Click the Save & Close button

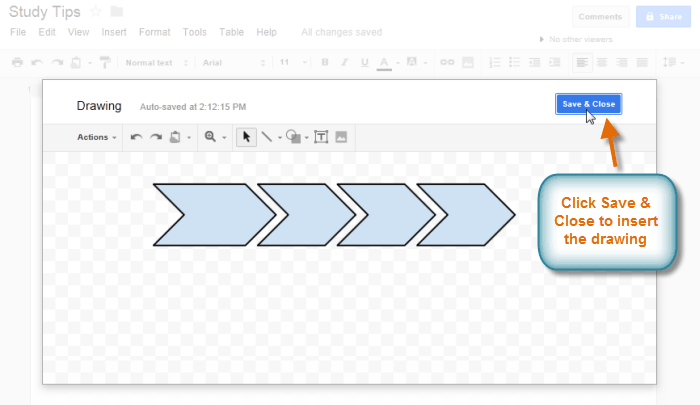588,104
